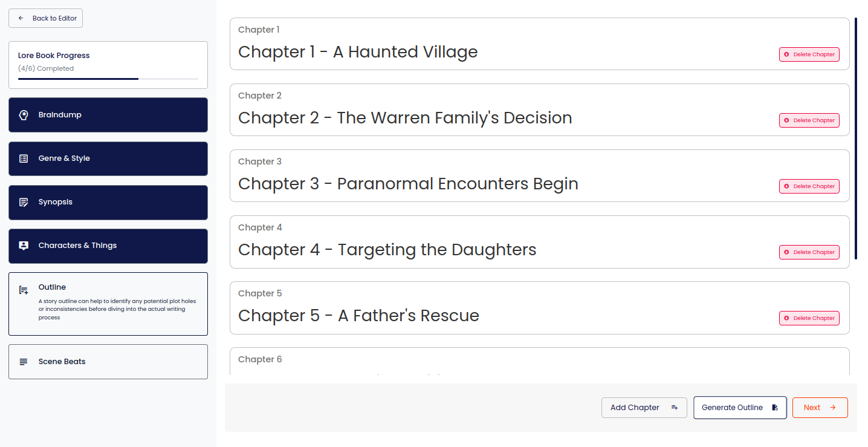Click the document icon in Generate Outline button
The image size is (868, 447).
[x=776, y=407]
